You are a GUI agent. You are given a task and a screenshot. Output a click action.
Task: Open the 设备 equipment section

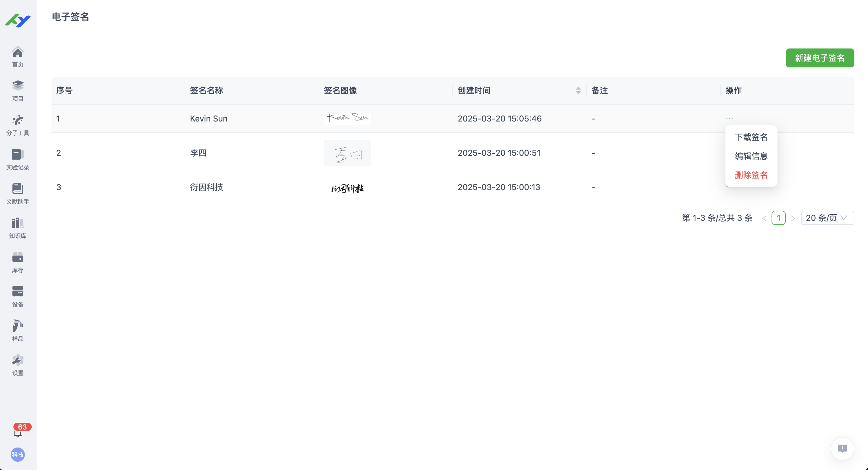(17, 296)
